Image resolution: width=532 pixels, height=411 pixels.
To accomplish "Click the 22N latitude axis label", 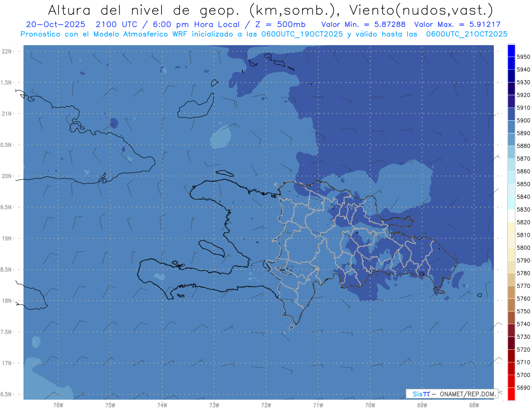I will click(x=7, y=51).
